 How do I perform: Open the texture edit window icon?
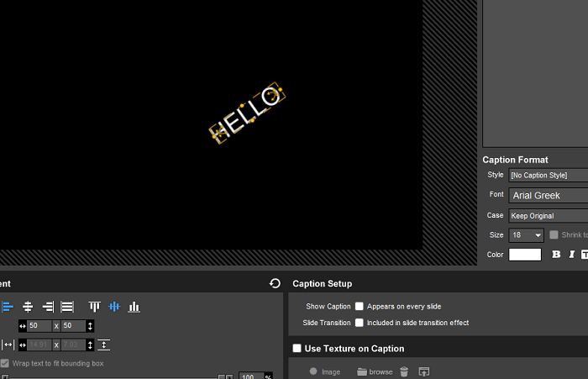coord(423,371)
